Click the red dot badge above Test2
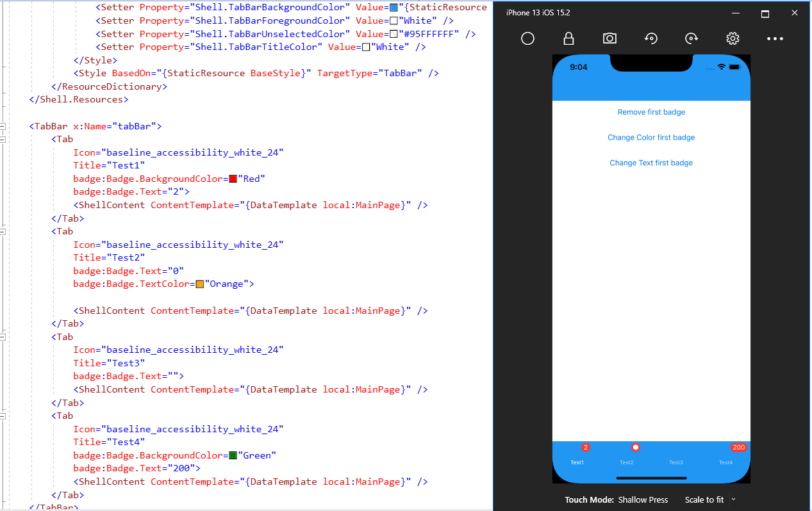Screen dimensions: 812x511 (x=635, y=448)
